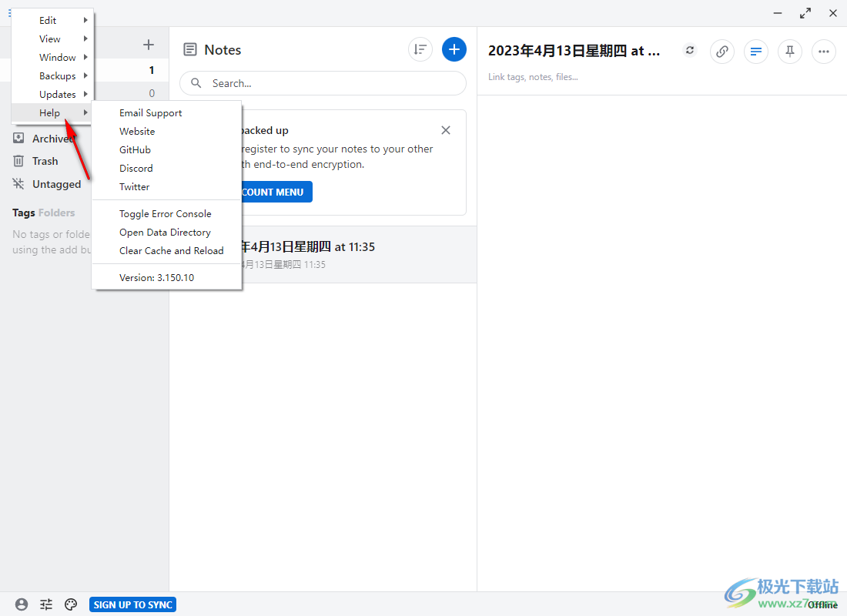The image size is (847, 616).
Task: Click the search magnifier icon
Action: [196, 83]
